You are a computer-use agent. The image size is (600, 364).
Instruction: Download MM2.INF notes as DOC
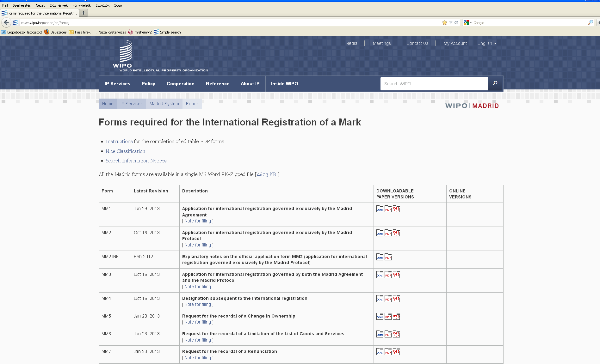point(380,257)
